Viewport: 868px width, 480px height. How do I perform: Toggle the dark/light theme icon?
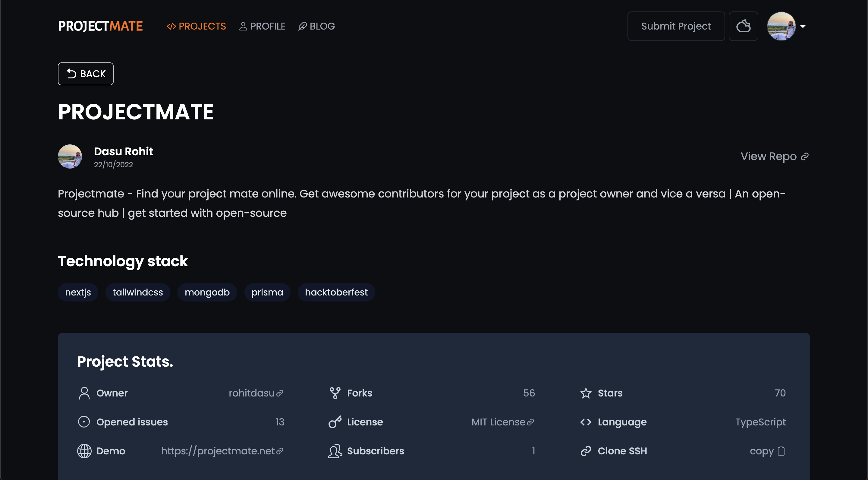click(x=743, y=26)
